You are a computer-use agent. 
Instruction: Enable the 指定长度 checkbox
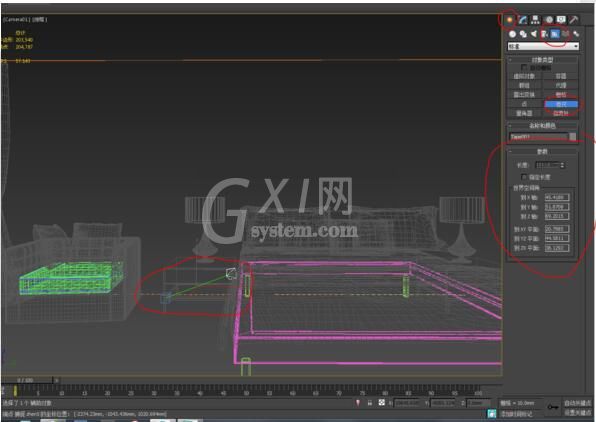pyautogui.click(x=524, y=177)
